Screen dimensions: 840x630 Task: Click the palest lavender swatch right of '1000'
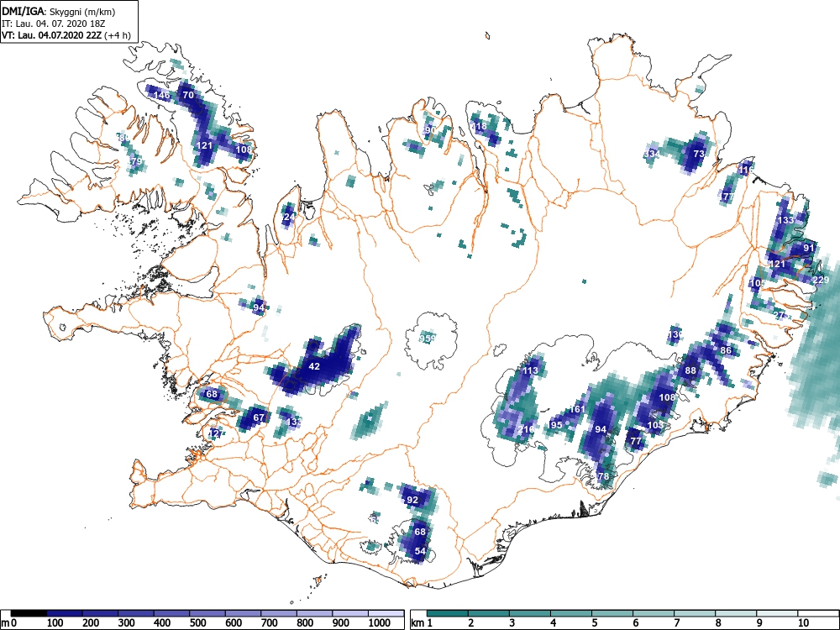pyautogui.click(x=386, y=613)
